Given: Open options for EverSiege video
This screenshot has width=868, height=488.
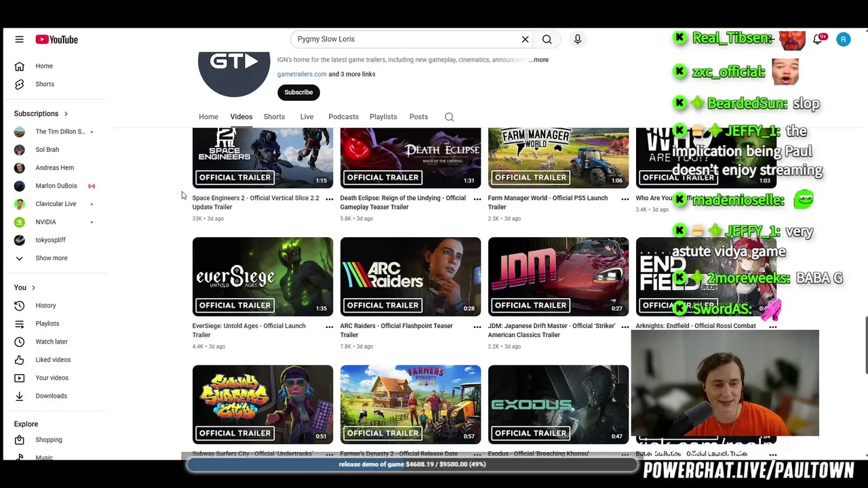Looking at the screenshot, I should (330, 327).
